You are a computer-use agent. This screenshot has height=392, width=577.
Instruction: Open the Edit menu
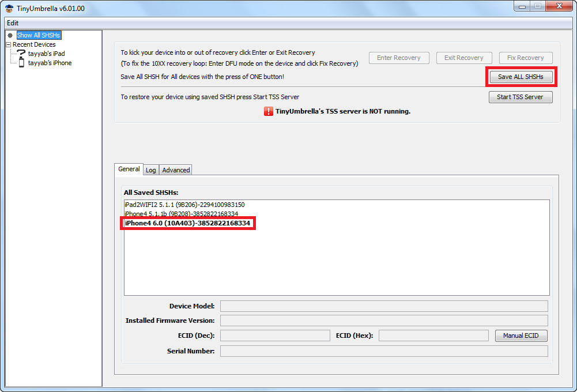pyautogui.click(x=13, y=23)
